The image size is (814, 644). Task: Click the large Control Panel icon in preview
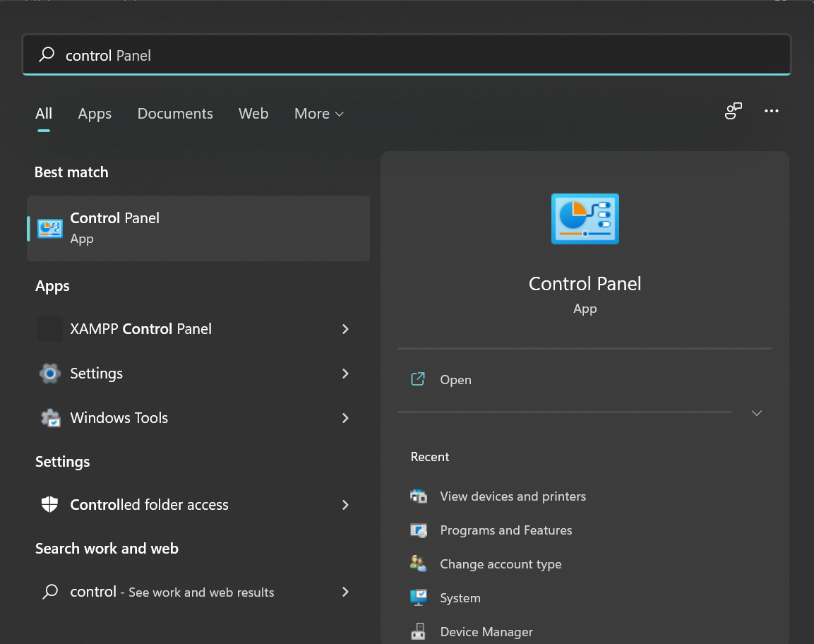pos(585,219)
